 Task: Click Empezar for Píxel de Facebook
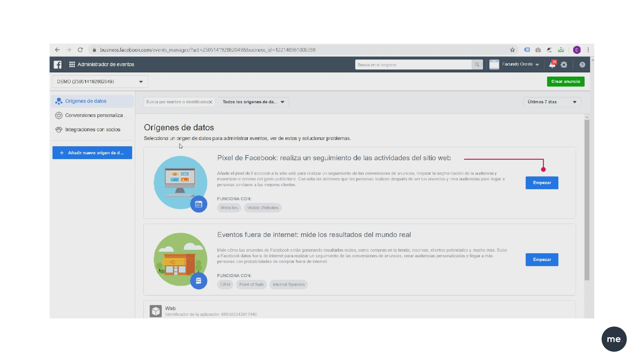point(542,183)
